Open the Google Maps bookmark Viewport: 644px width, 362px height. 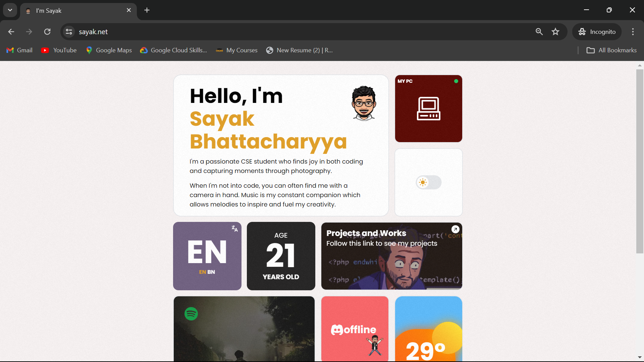click(109, 50)
